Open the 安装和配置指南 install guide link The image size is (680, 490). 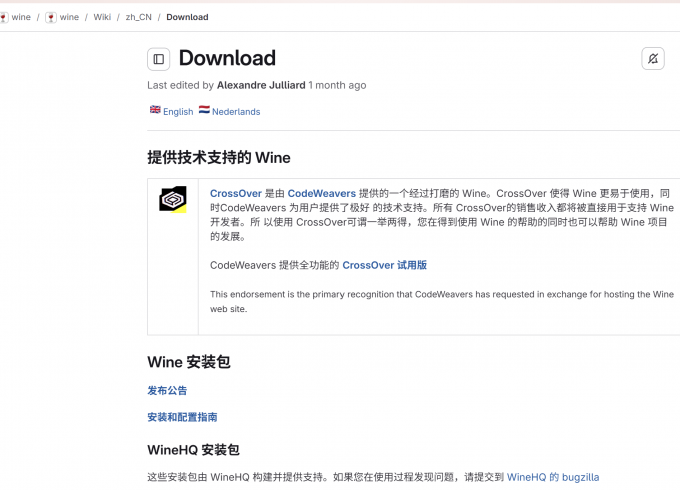182,417
